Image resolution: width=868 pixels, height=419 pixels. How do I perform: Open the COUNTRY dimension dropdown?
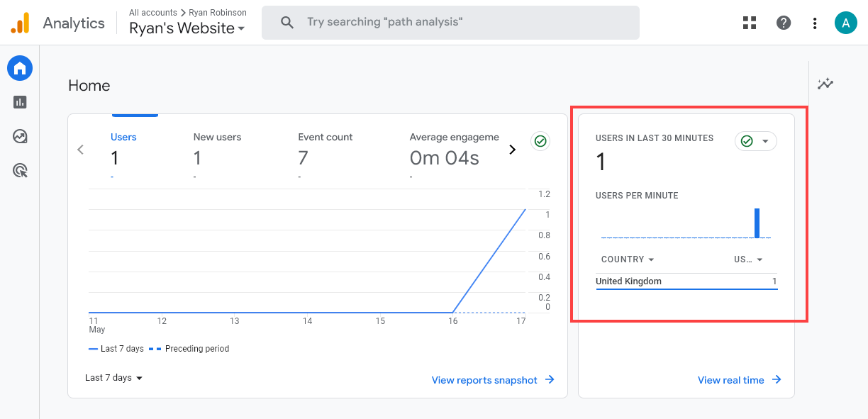[x=627, y=259]
